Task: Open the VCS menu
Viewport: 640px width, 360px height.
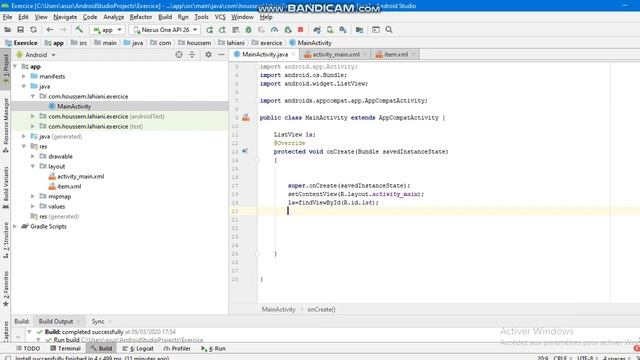Action: point(220,17)
